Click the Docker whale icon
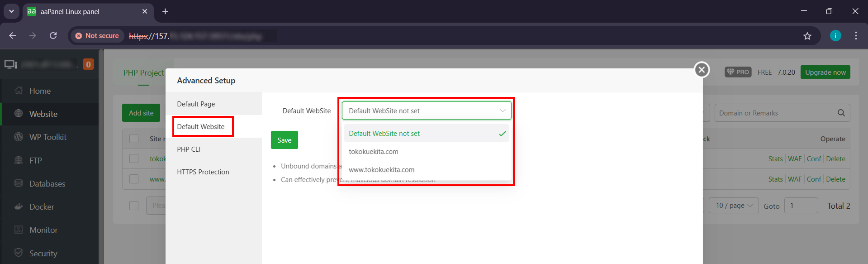868x264 pixels. point(19,206)
